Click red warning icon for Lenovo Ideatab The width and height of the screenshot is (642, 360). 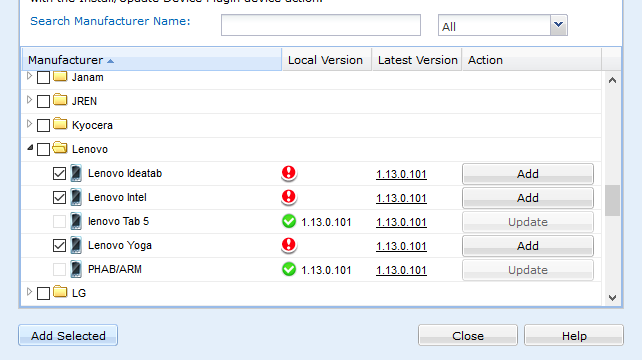point(289,173)
